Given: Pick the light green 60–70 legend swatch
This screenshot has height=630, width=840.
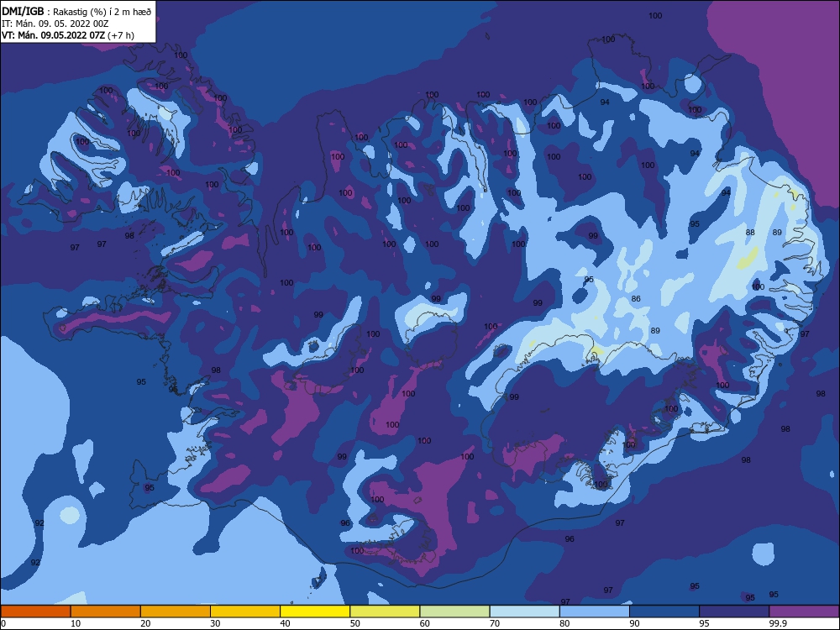Looking at the screenshot, I should click(x=454, y=612).
